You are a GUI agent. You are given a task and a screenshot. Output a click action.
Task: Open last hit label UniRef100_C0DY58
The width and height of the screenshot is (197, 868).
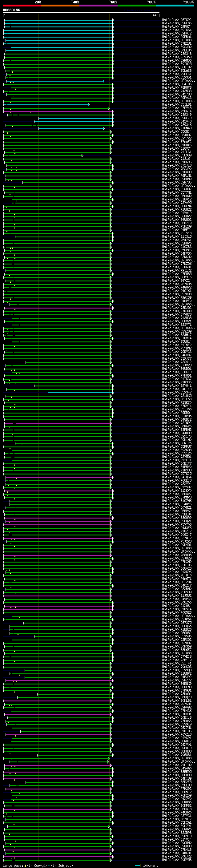(177, 860)
